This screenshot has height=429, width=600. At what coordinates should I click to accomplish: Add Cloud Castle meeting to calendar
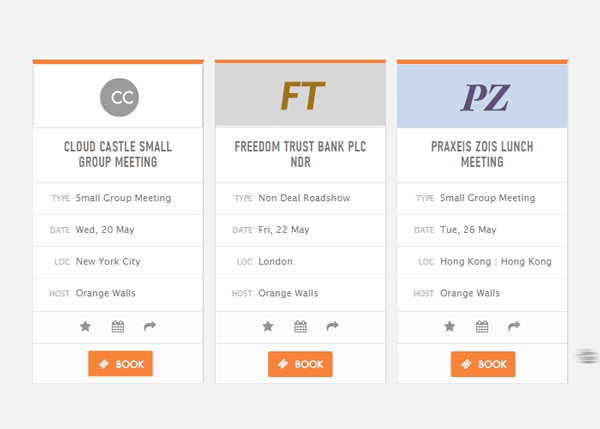pyautogui.click(x=118, y=326)
